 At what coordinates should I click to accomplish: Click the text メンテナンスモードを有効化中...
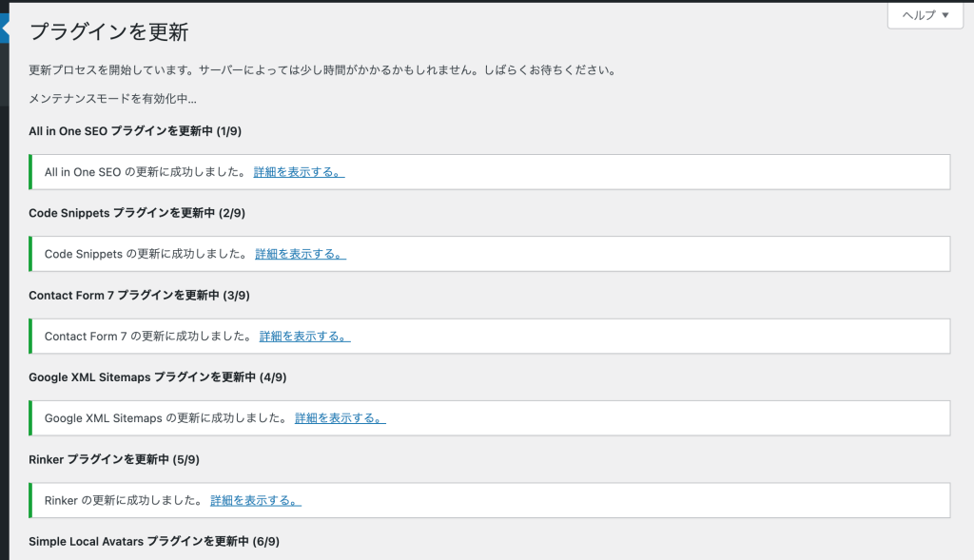(112, 99)
